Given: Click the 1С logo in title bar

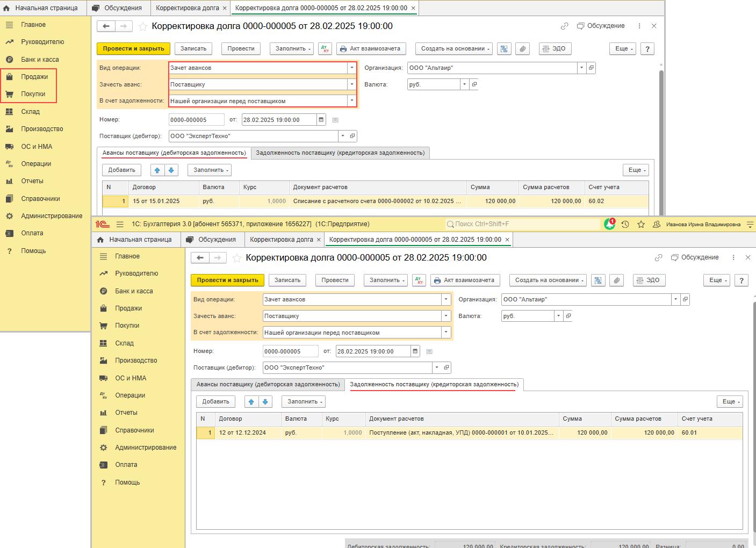Looking at the screenshot, I should [x=103, y=224].
